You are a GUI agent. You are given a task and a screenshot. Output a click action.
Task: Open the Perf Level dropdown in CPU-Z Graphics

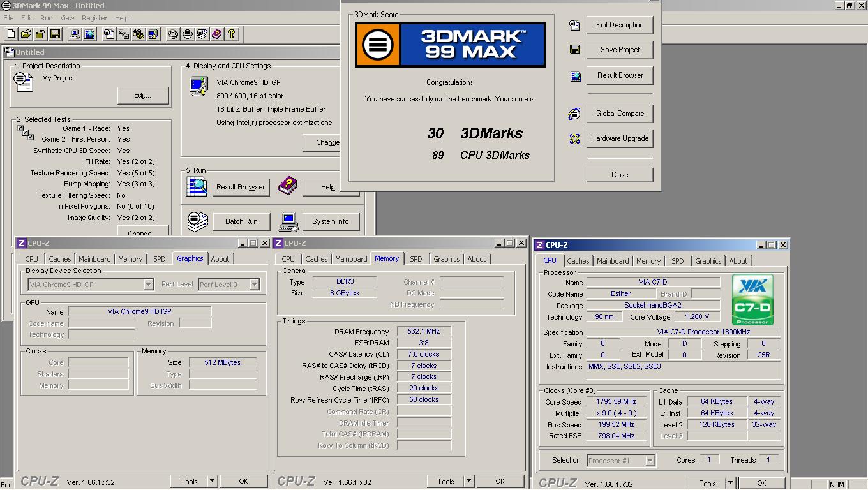coord(254,285)
